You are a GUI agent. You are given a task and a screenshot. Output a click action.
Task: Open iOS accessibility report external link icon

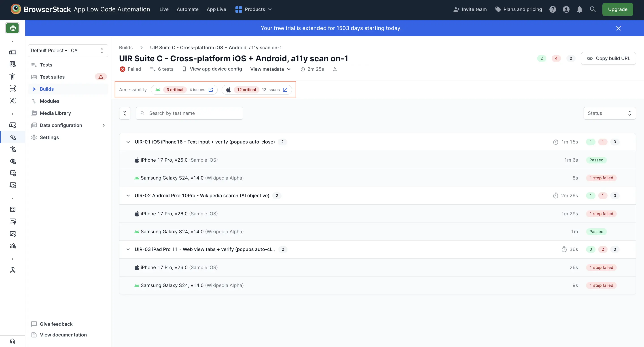pyautogui.click(x=285, y=90)
